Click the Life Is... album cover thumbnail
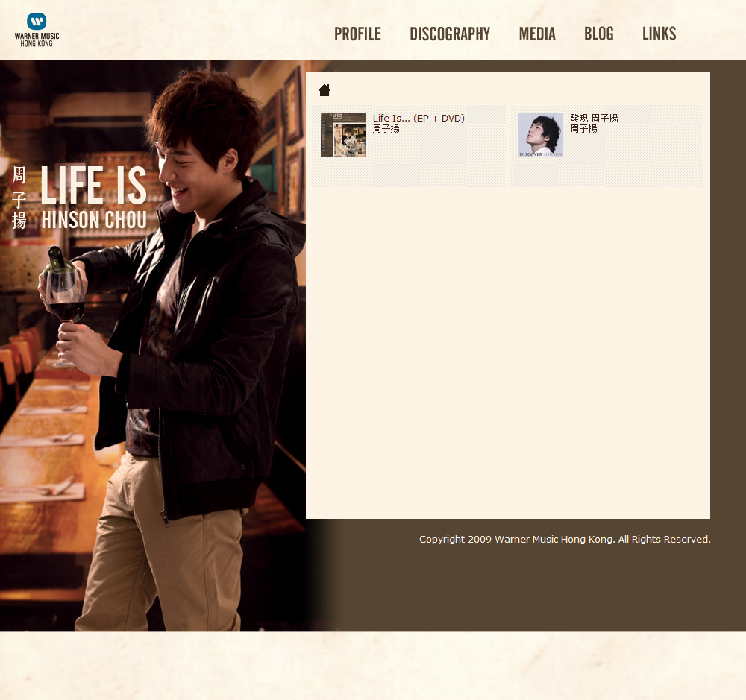This screenshot has width=746, height=700. click(343, 135)
